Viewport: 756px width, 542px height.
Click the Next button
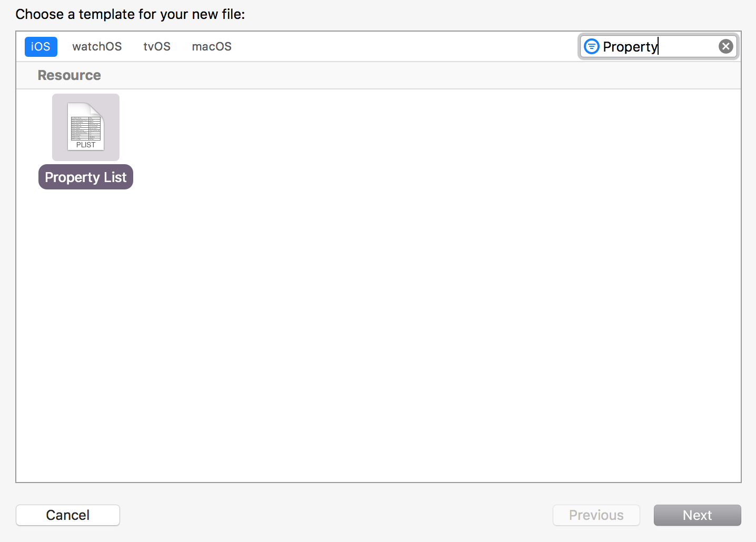point(697,515)
